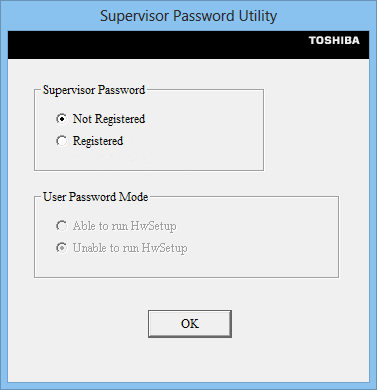This screenshot has width=377, height=390.
Task: Choose the Unable to run HwSetup radio
Action: pos(62,248)
